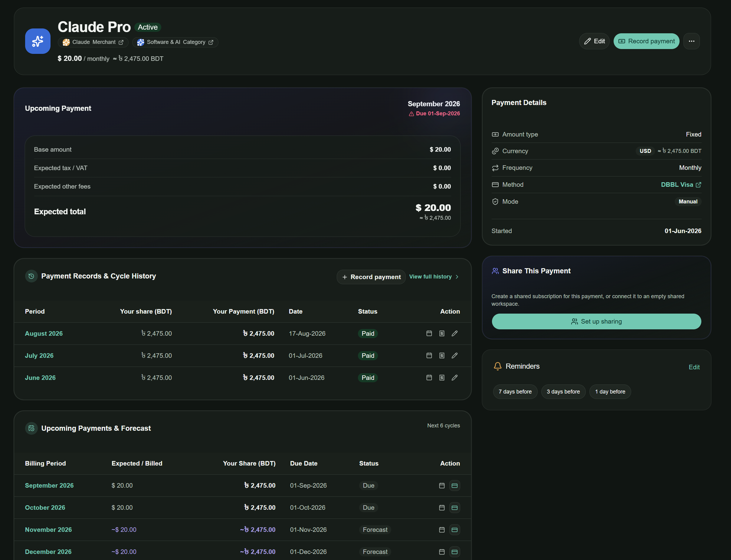Click the Manual mode badge

688,202
